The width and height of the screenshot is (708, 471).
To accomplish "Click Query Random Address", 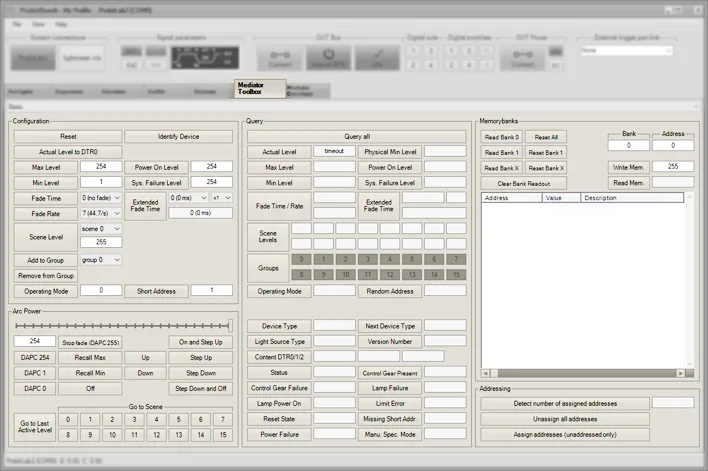I will [390, 291].
